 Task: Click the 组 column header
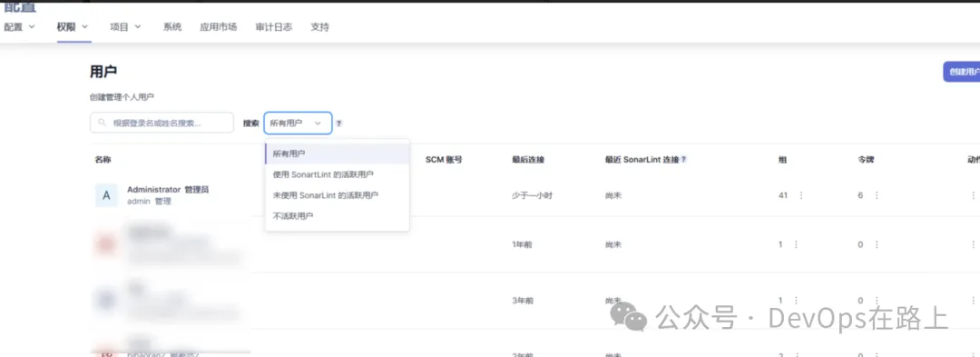pos(782,160)
